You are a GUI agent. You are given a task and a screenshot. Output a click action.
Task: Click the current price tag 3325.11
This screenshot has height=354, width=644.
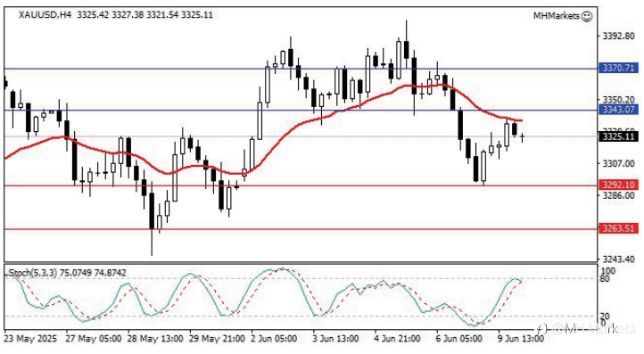coord(618,136)
